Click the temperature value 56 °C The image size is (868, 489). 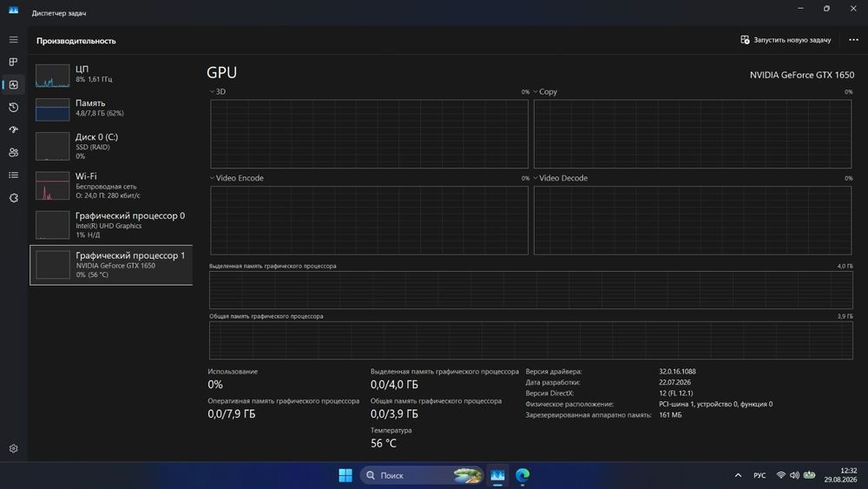coord(383,443)
